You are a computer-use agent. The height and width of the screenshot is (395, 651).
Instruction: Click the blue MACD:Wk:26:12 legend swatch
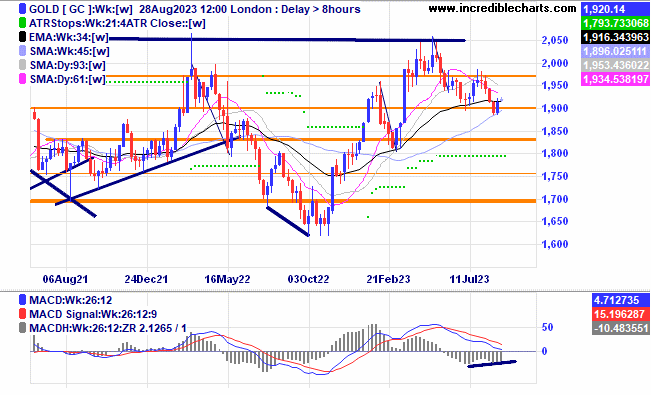click(x=22, y=300)
